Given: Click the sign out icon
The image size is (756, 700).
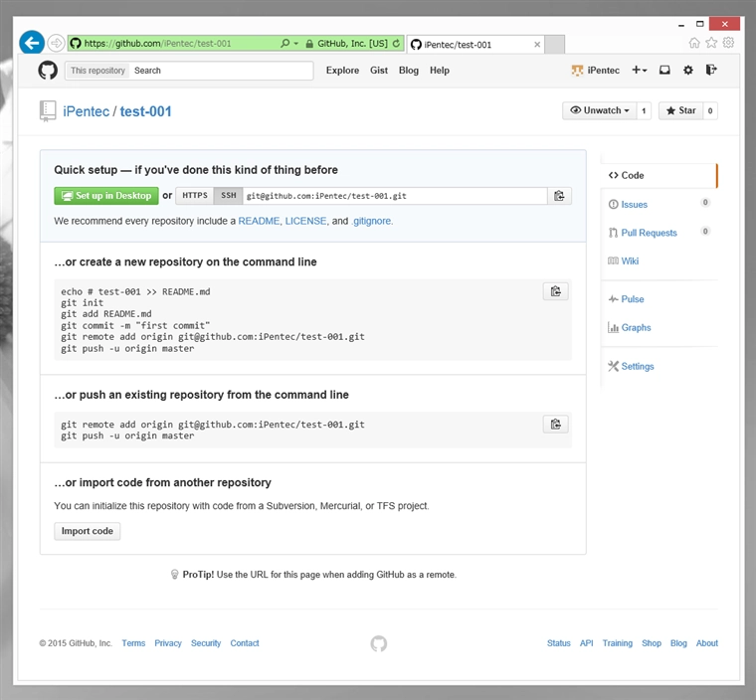Looking at the screenshot, I should tap(711, 71).
